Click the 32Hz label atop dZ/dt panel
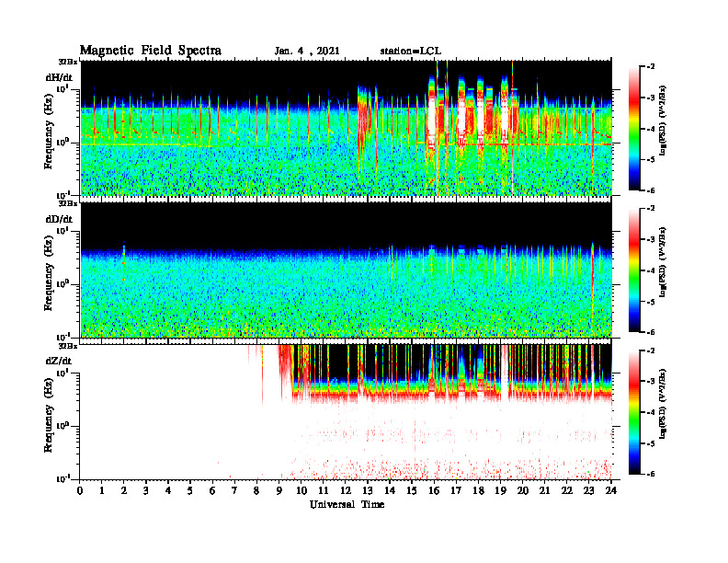728x563 pixels. pyautogui.click(x=67, y=346)
